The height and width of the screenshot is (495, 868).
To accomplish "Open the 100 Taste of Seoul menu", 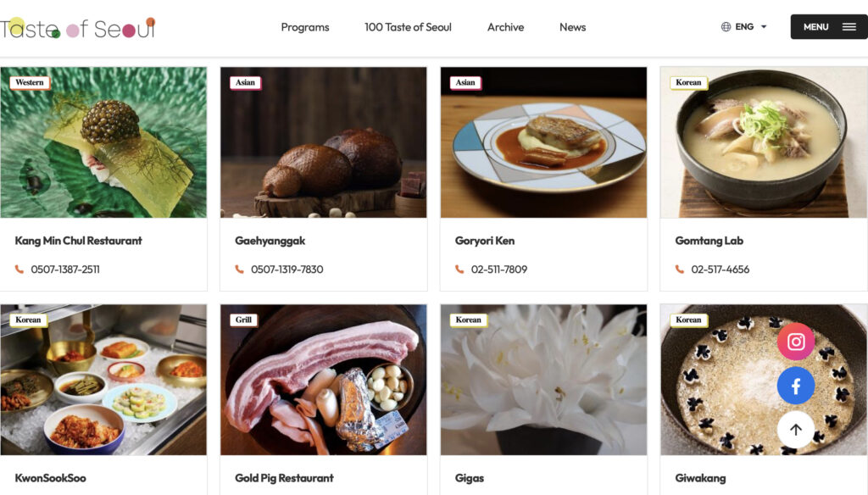I will point(408,27).
